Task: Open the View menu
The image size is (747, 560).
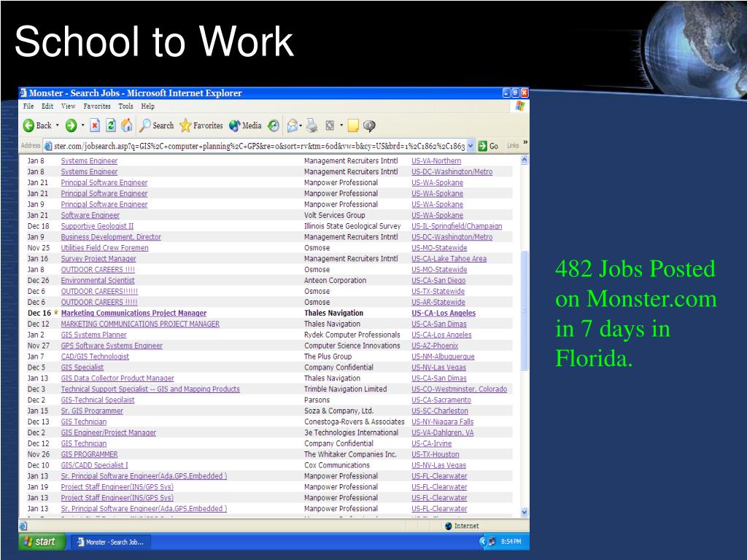Action: pos(68,106)
